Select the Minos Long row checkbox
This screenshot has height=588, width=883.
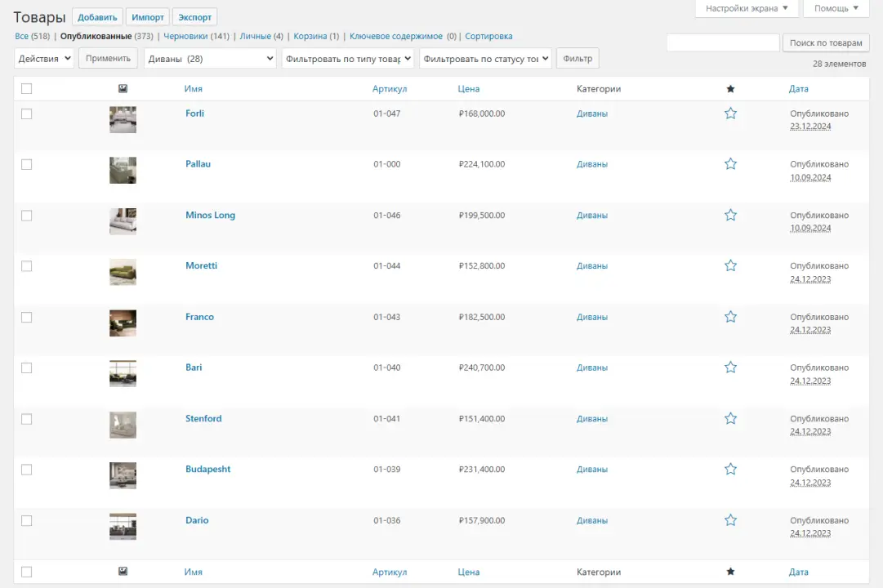(26, 216)
